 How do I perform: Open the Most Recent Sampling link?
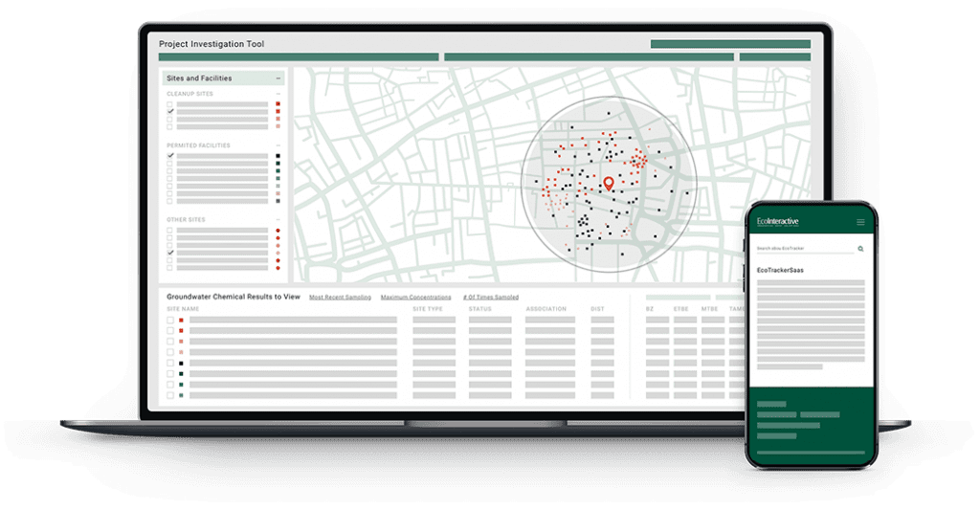pos(340,298)
